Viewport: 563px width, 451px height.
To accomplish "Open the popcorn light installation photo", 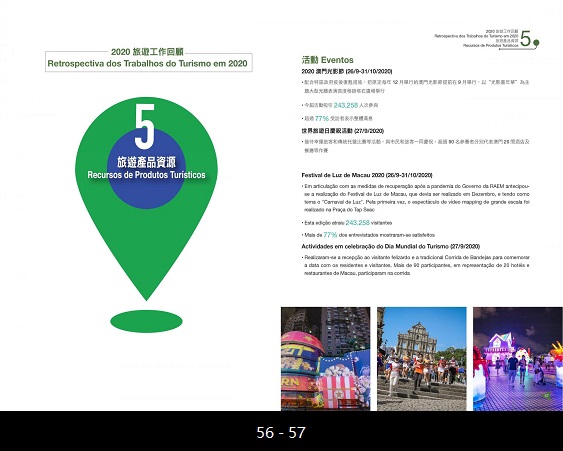I will pos(325,359).
